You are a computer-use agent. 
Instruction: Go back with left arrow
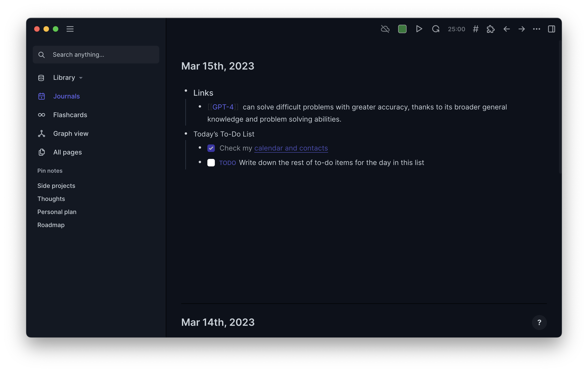pyautogui.click(x=507, y=29)
